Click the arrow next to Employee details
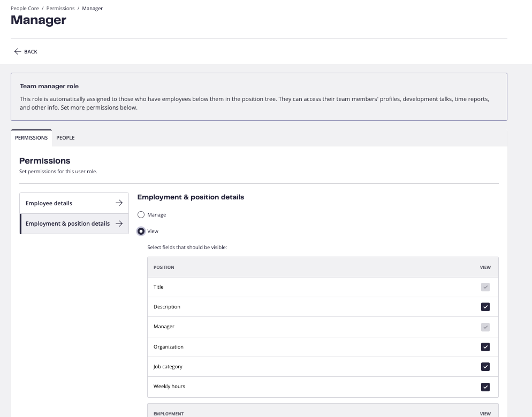The image size is (532, 417). coord(119,203)
